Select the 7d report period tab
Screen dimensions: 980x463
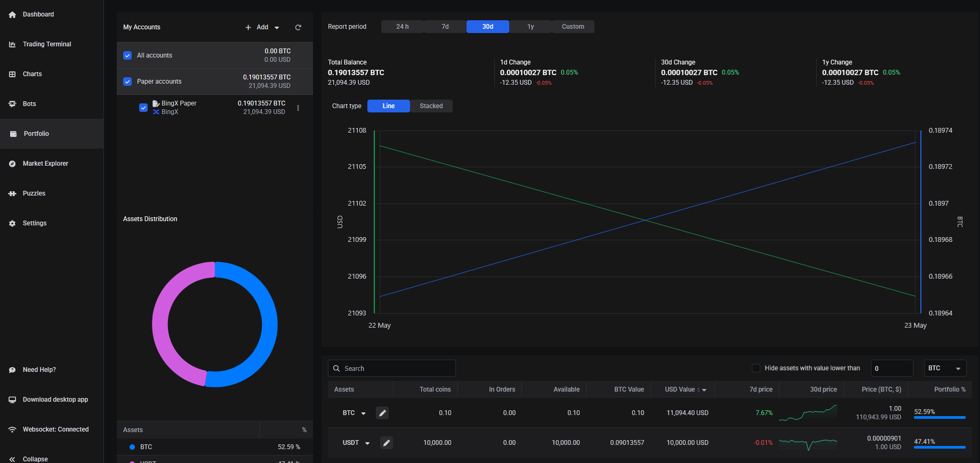pyautogui.click(x=445, y=27)
